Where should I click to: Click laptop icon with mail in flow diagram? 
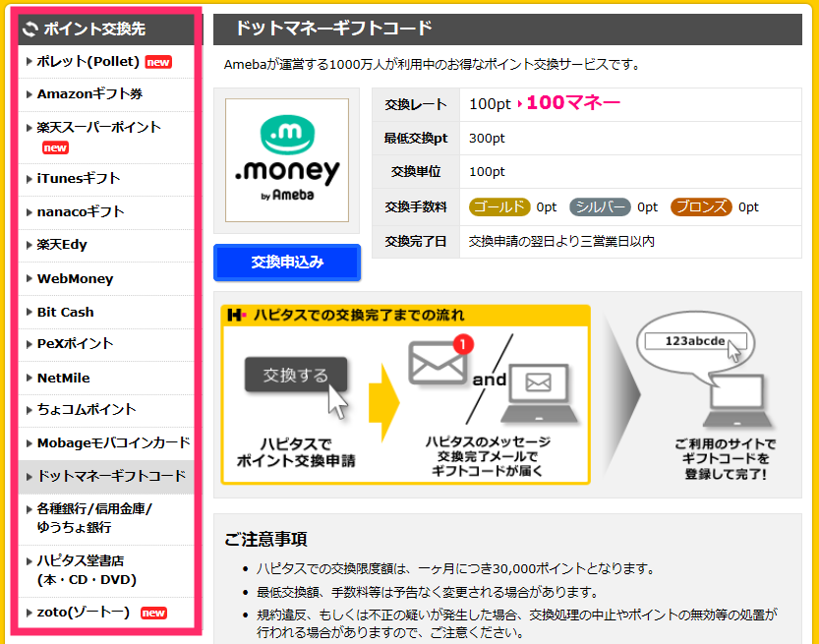pyautogui.click(x=539, y=393)
